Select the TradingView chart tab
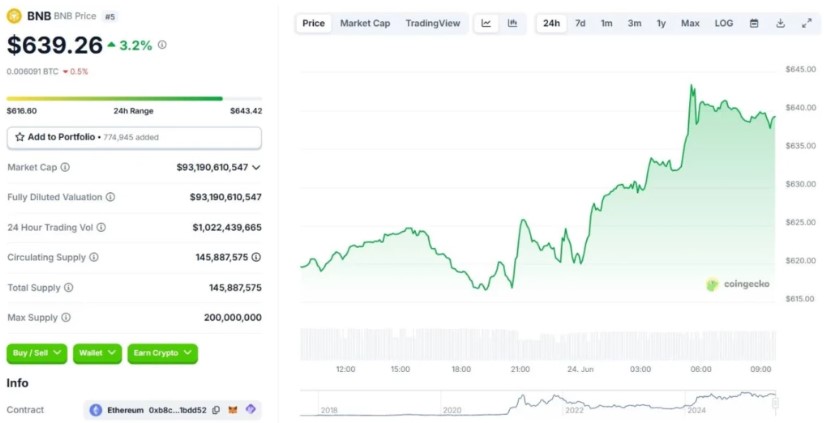The height and width of the screenshot is (423, 830). point(433,23)
